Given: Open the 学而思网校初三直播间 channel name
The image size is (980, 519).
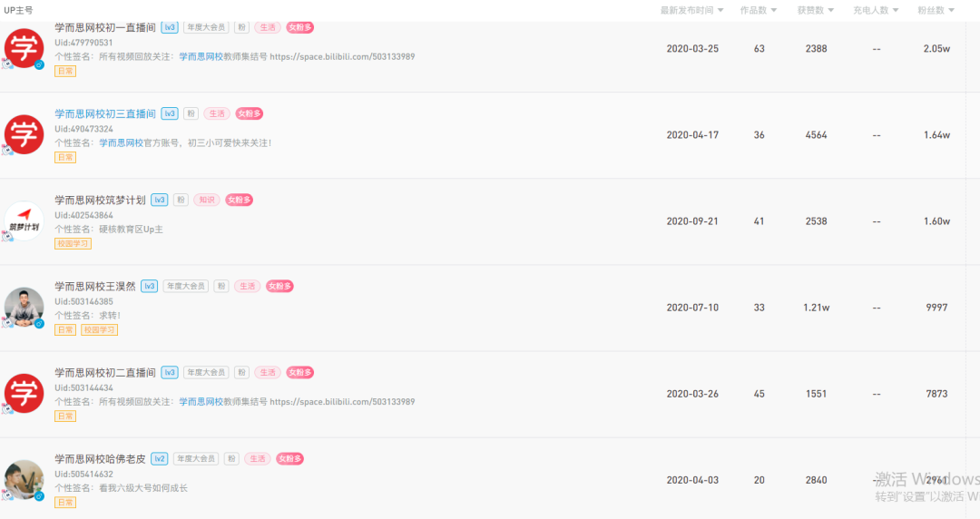Looking at the screenshot, I should click(x=105, y=113).
